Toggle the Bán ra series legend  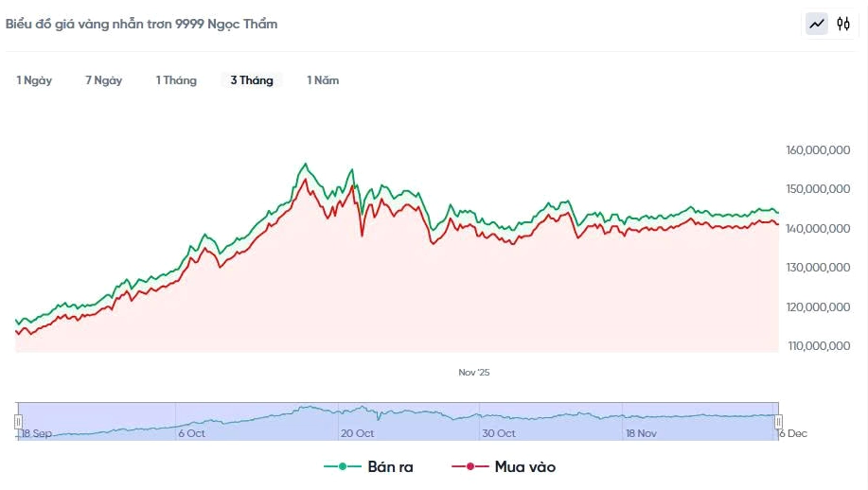click(390, 466)
